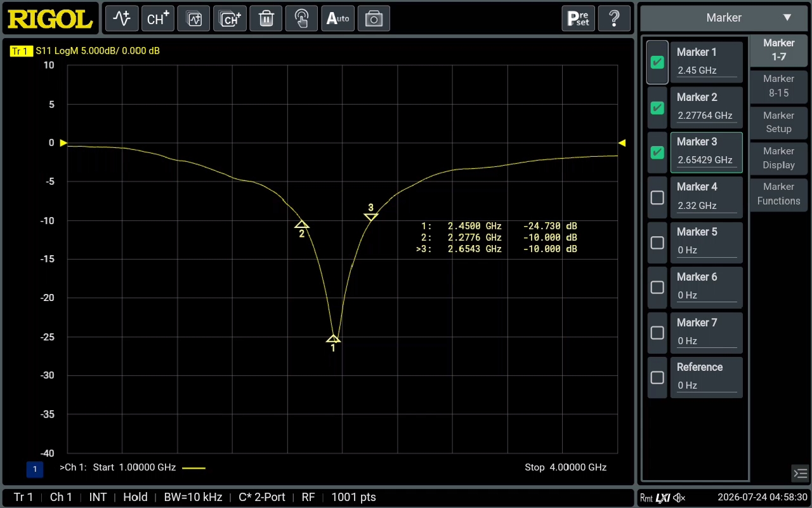Click the Hold status in the bottom bar
This screenshot has width=812, height=508.
pos(135,497)
